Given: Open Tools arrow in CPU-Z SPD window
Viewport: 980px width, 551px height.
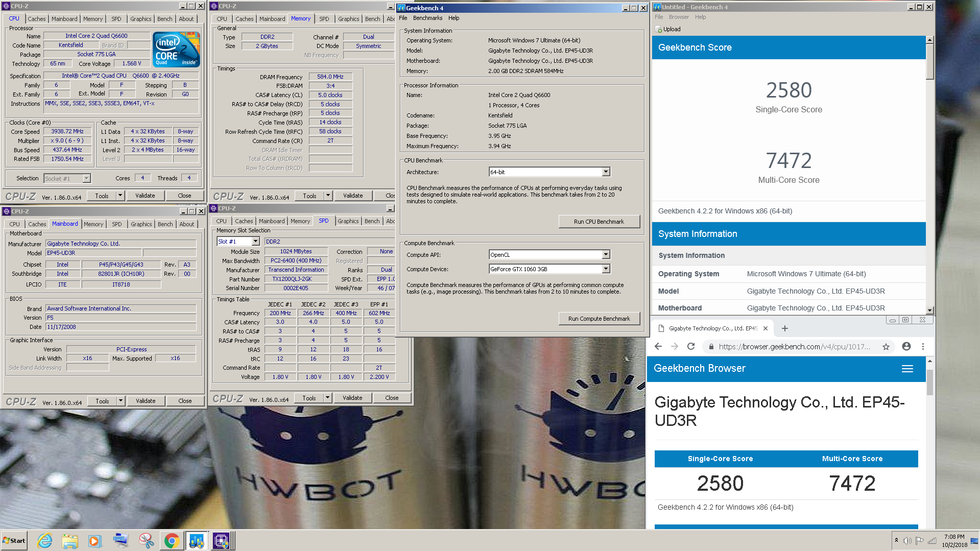Looking at the screenshot, I should click(327, 398).
